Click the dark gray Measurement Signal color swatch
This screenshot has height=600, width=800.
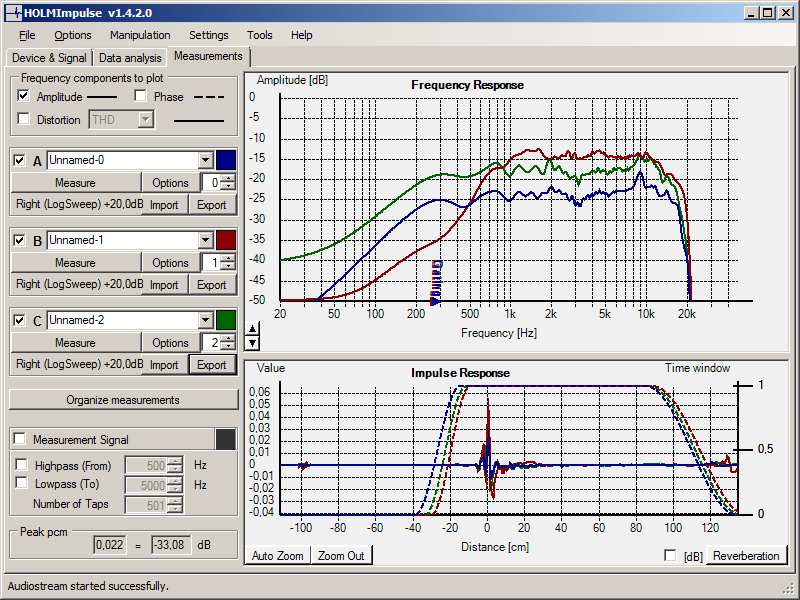coord(226,439)
